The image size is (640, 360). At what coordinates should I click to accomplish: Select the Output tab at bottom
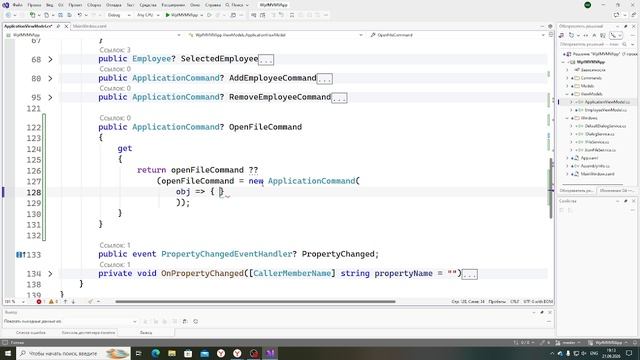coord(146,333)
